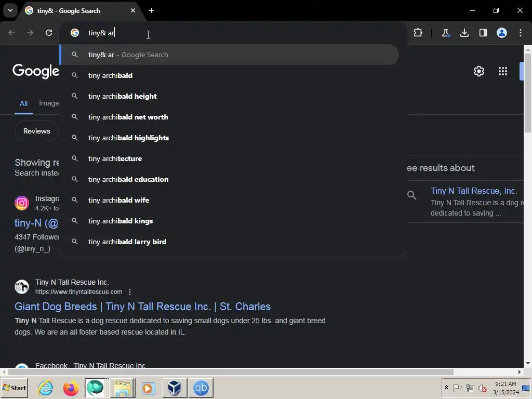
Task: Expand the tab search dropdown arrow
Action: pyautogui.click(x=10, y=10)
